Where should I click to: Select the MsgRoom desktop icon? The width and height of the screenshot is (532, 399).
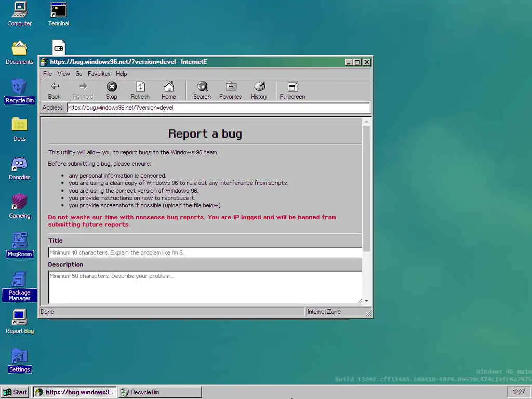coord(20,245)
